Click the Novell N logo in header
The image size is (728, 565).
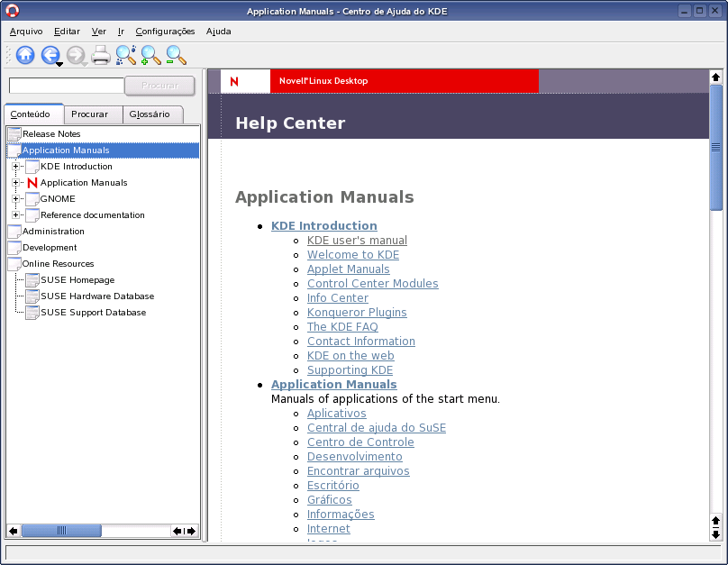(x=234, y=81)
